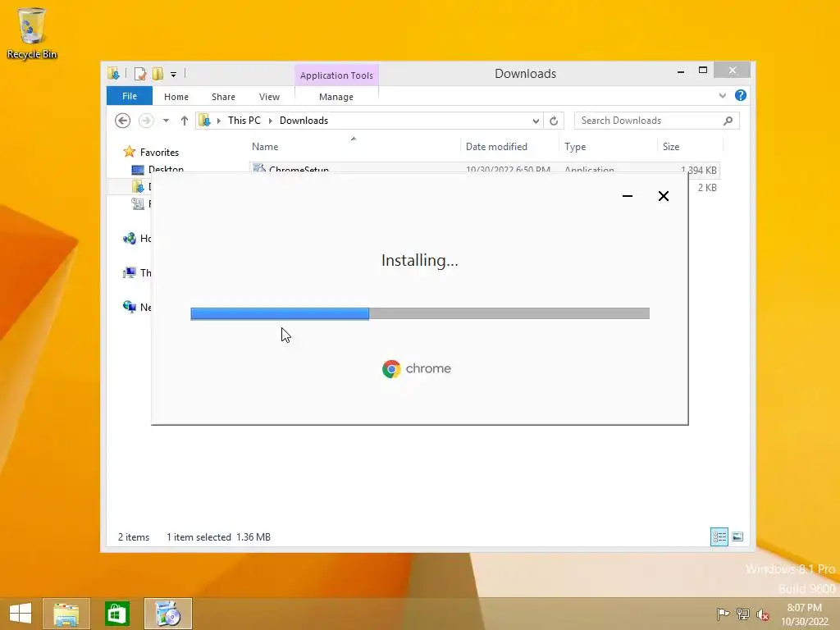This screenshot has height=630, width=840.
Task: Click the network tray icon
Action: [743, 614]
